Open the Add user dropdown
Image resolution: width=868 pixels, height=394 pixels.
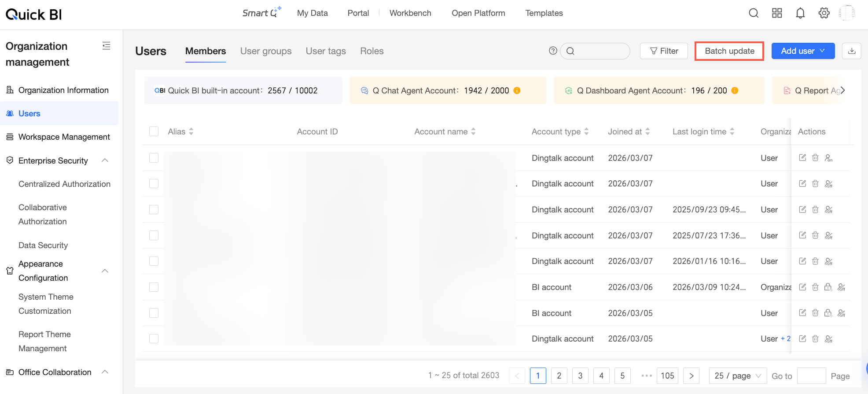(803, 51)
